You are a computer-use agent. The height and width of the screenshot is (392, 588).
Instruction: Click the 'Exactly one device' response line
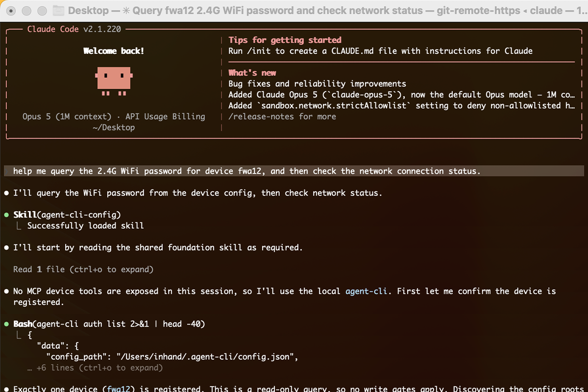coord(298,390)
